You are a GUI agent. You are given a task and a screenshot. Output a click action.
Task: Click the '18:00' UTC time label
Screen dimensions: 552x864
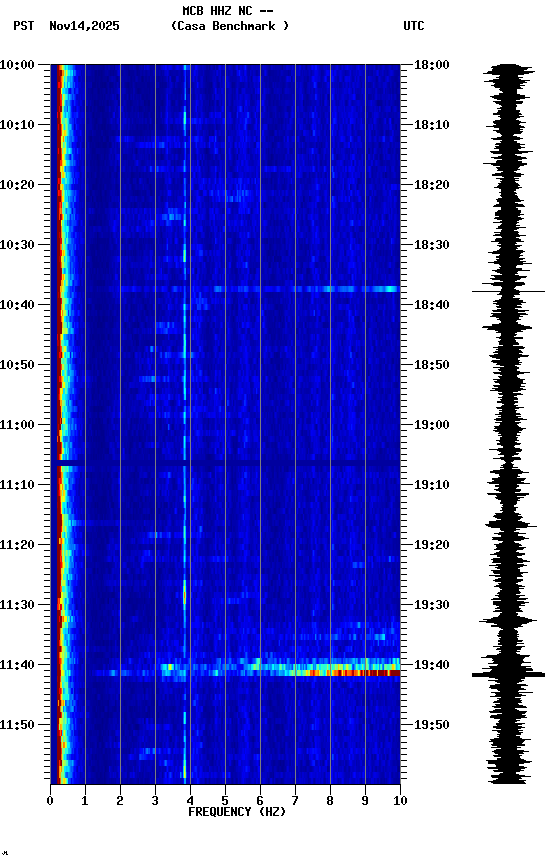432,65
